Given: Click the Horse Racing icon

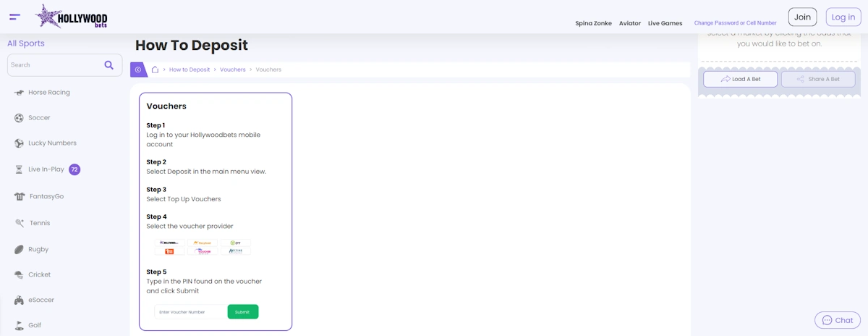Looking at the screenshot, I should tap(19, 93).
